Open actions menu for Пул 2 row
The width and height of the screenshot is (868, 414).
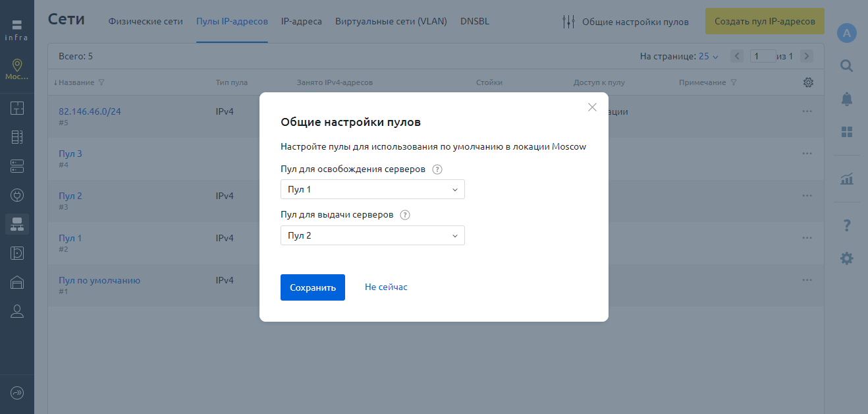click(807, 196)
